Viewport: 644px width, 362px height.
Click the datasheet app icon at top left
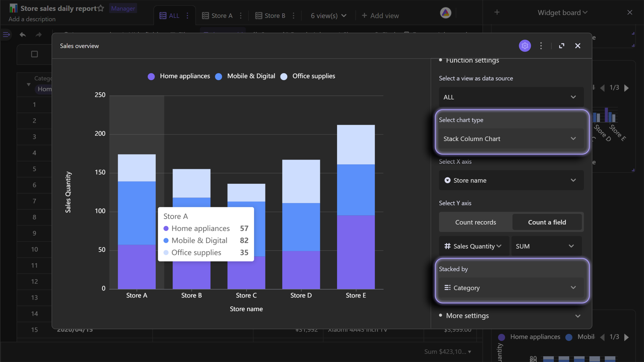point(13,8)
